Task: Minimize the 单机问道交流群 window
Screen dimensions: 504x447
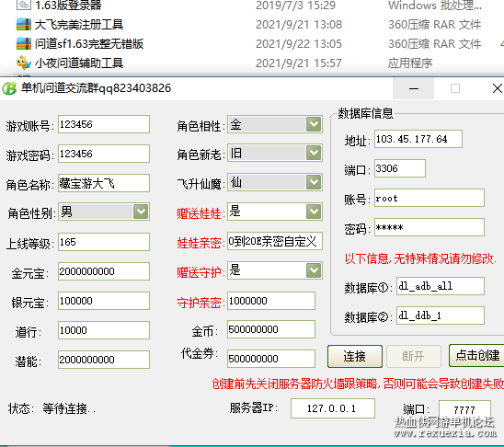Action: 413,88
